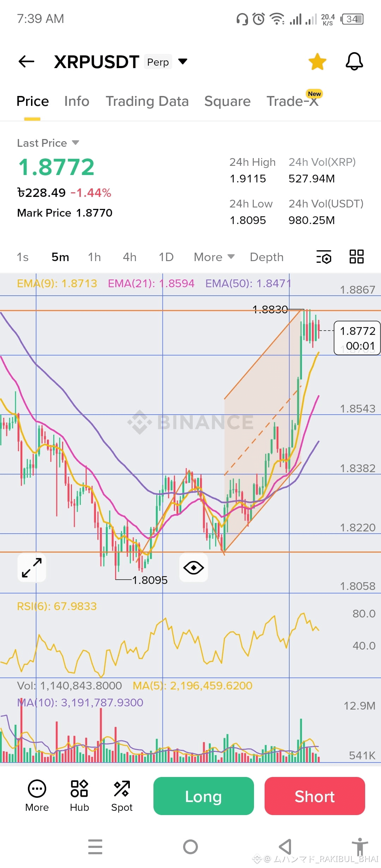The image size is (381, 868).
Task: Tap the battery indicator in status bar
Action: [x=352, y=19]
